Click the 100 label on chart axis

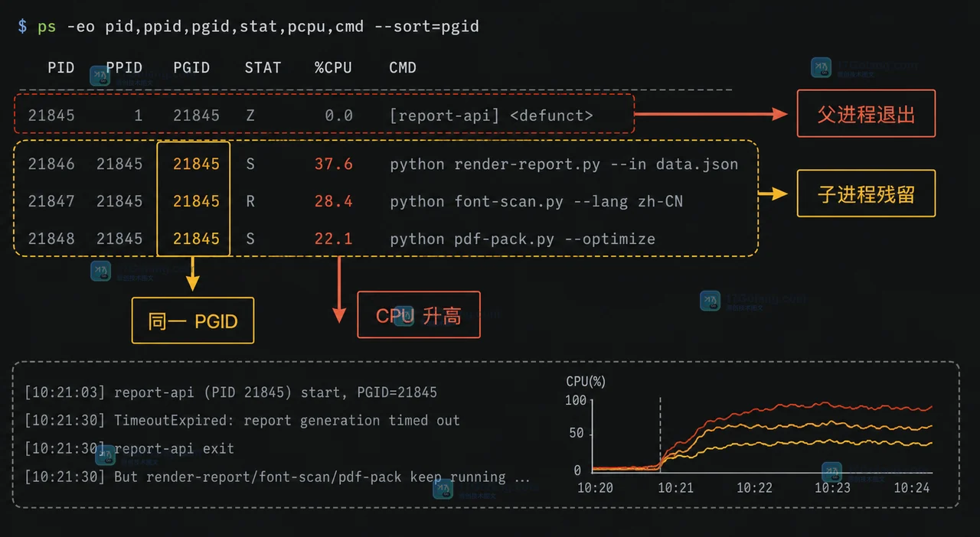[575, 400]
